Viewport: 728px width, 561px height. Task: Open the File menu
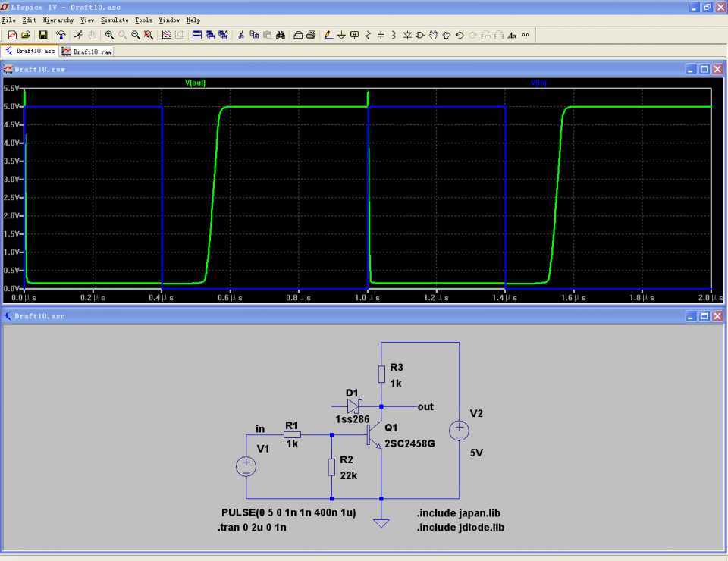coord(9,20)
